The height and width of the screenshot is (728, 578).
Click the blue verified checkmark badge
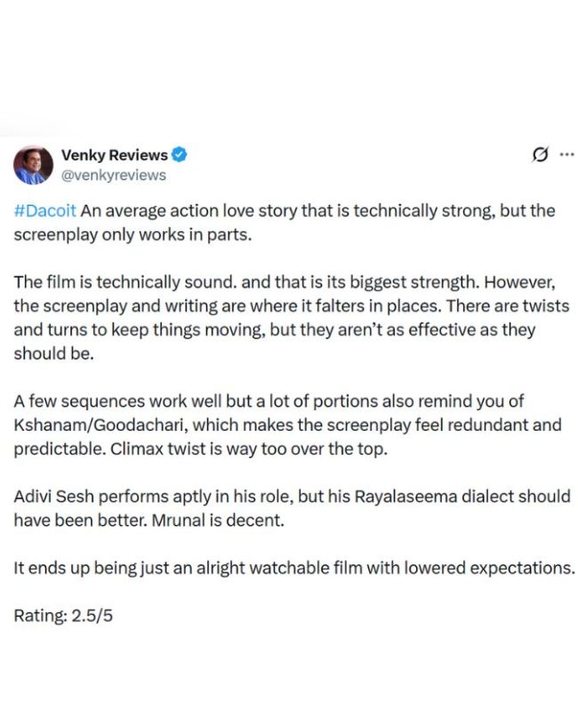coord(179,155)
